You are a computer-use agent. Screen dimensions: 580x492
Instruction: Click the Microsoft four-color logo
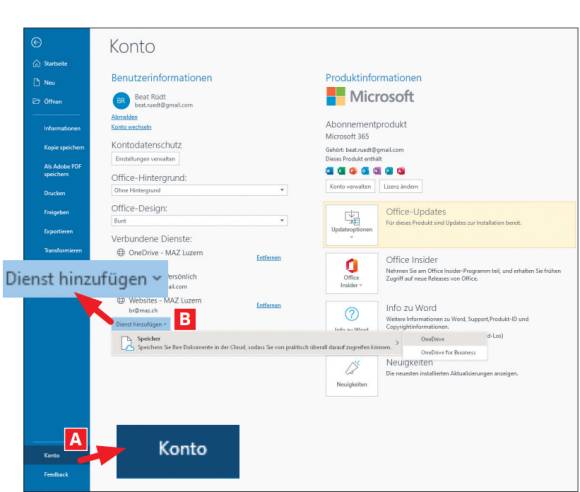(x=335, y=96)
